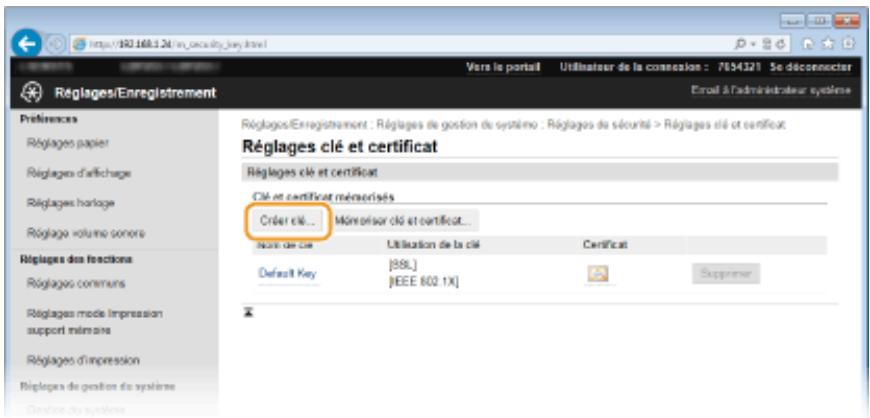
Task: Click Réglages de gestion du système breadcrumb
Action: tap(457, 125)
